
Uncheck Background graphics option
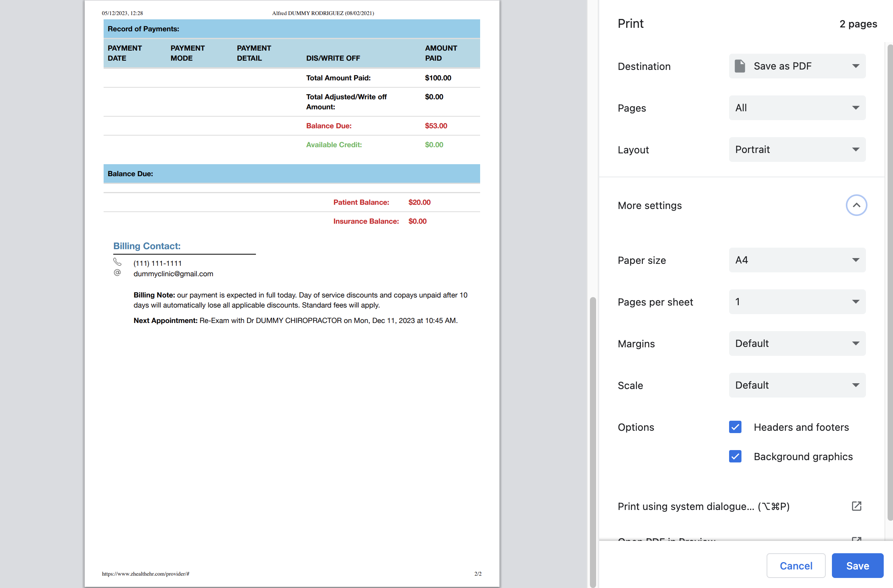pos(735,456)
